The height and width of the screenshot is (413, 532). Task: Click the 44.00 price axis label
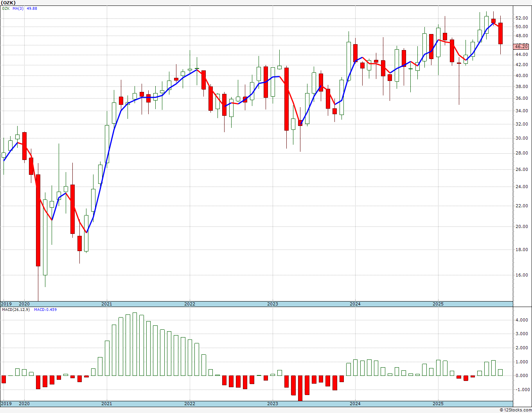(521, 54)
